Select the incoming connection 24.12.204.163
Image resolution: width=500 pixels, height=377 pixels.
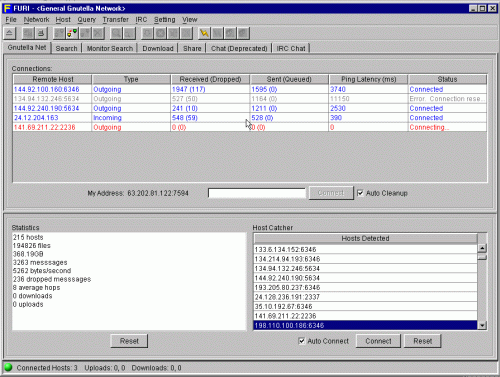pos(250,118)
